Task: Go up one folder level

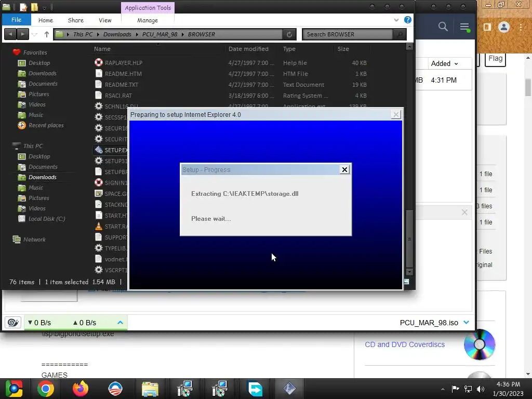Action: 46,34
